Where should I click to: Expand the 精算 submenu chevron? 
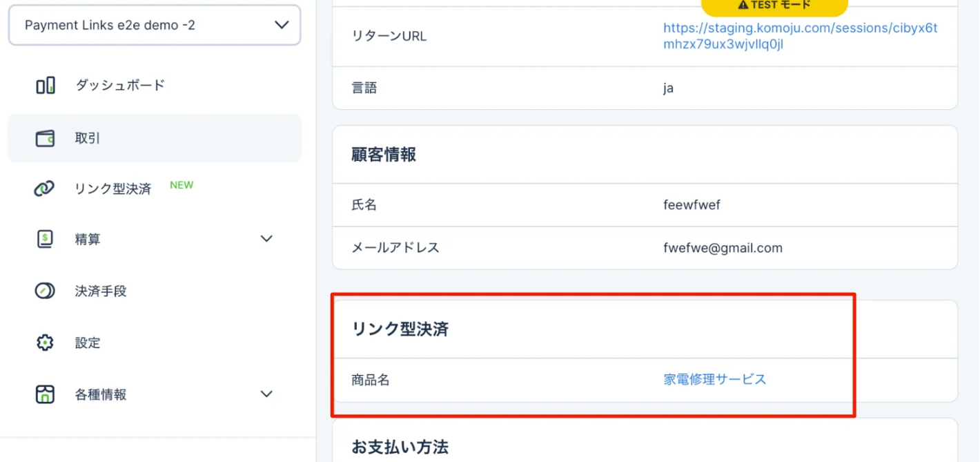[266, 239]
